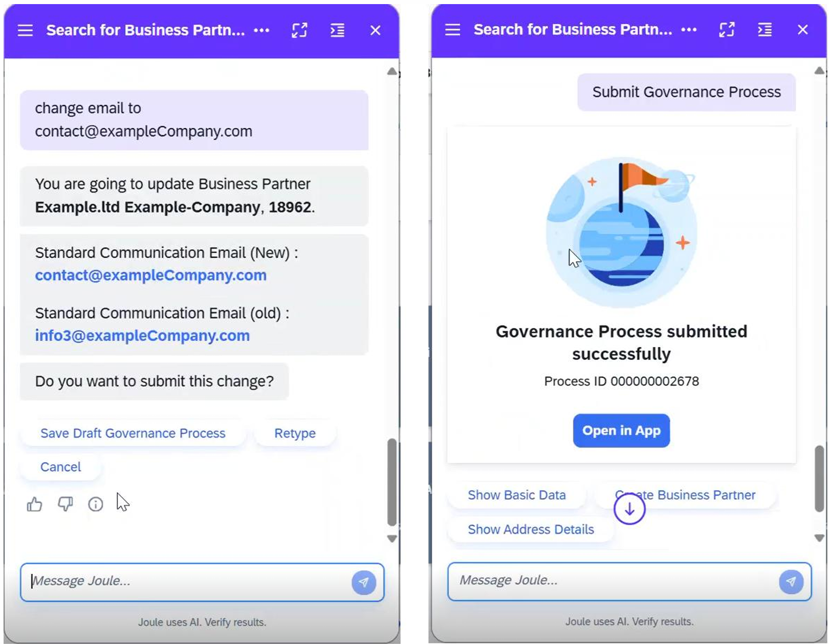Click circular scroll-to-bottom arrow button
This screenshot has height=644, width=829.
(x=629, y=509)
